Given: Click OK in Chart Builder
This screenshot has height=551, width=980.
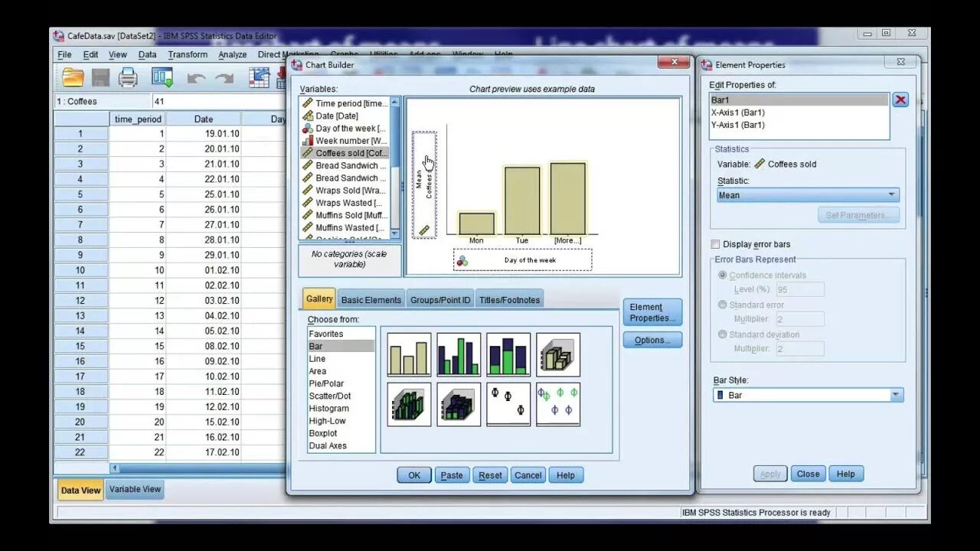Looking at the screenshot, I should (414, 475).
